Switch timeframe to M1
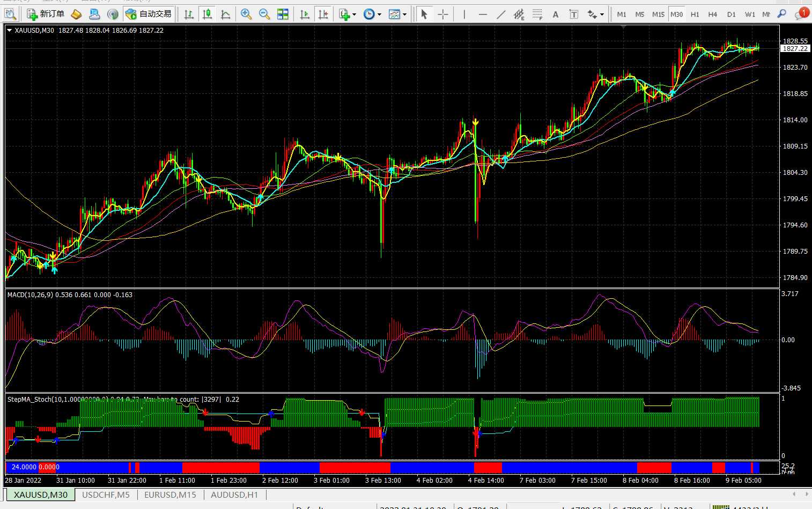Viewport: 812px width, 509px height. [622, 14]
